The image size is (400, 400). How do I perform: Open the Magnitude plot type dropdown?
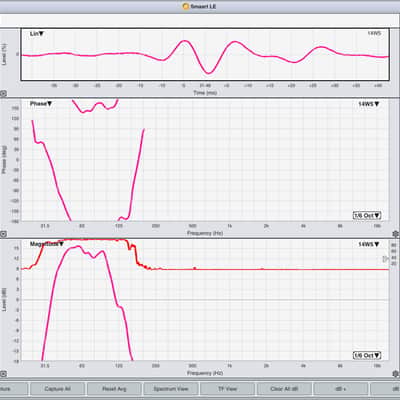(x=47, y=244)
